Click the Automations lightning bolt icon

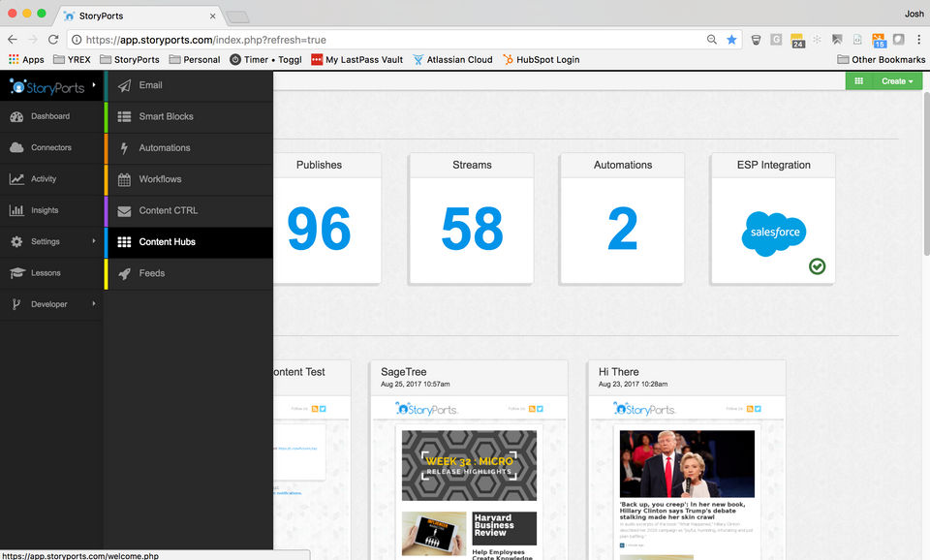[x=124, y=148]
